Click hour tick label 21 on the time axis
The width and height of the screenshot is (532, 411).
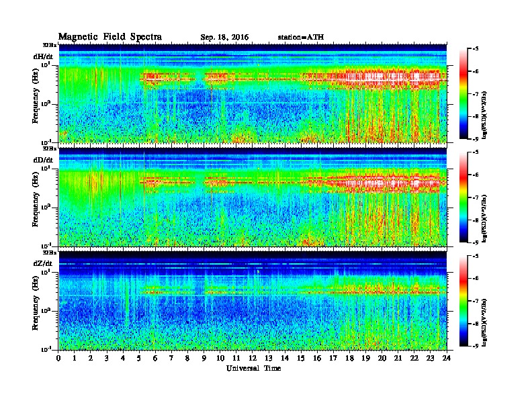398,358
